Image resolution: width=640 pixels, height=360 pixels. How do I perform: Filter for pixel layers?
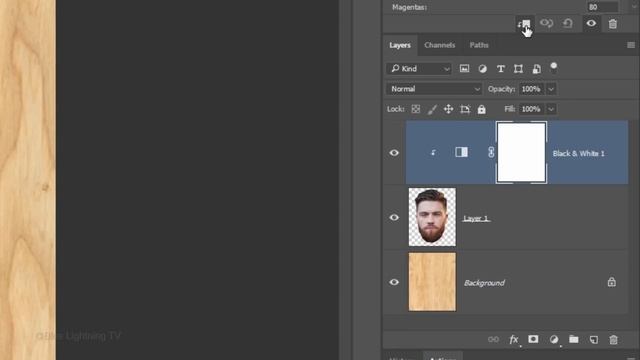(x=464, y=69)
